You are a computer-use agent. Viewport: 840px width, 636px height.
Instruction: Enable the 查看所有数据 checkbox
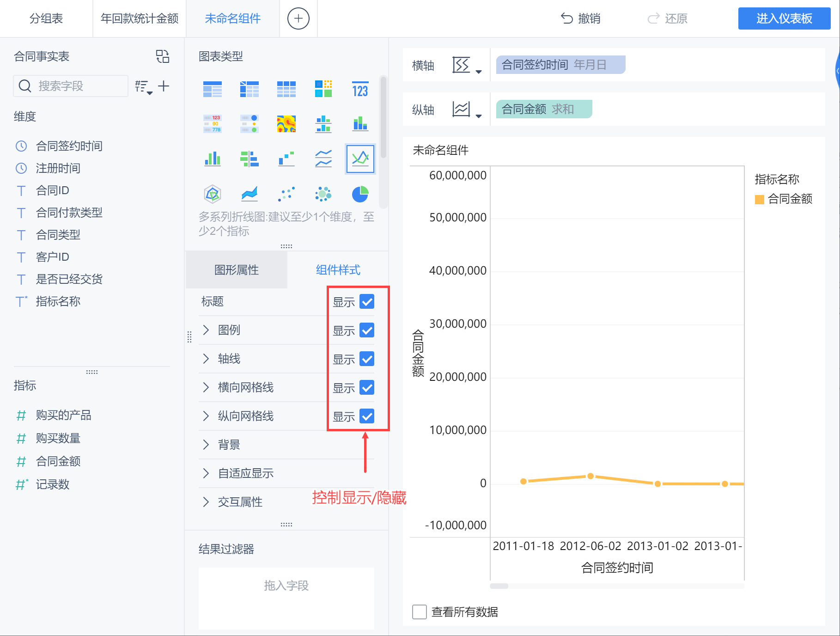click(420, 612)
